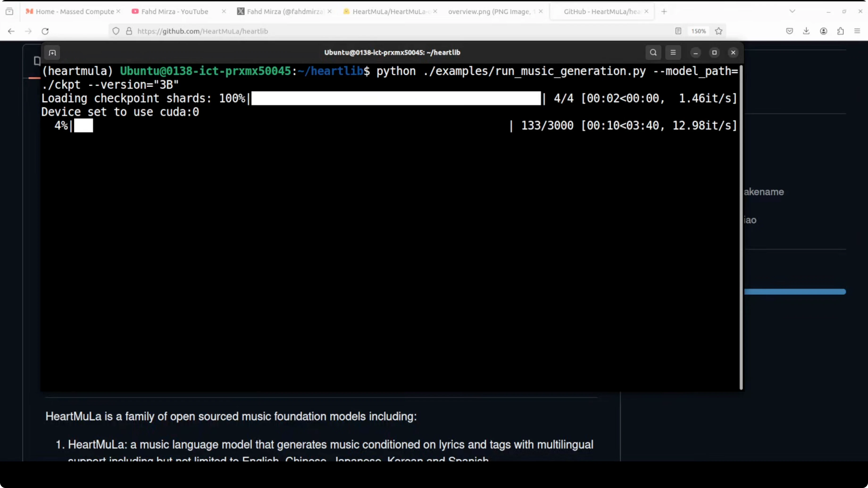Show site security lock information
The width and height of the screenshot is (868, 488).
point(129,31)
